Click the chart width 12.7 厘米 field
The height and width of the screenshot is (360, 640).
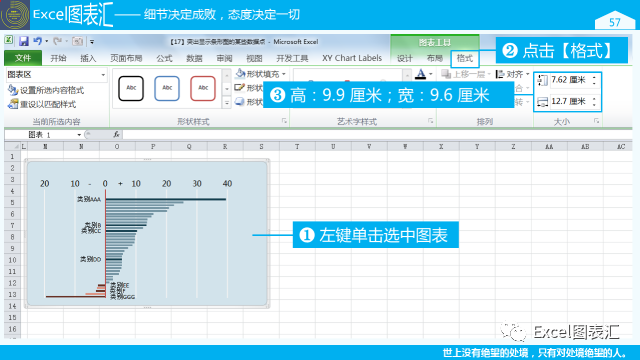569,101
